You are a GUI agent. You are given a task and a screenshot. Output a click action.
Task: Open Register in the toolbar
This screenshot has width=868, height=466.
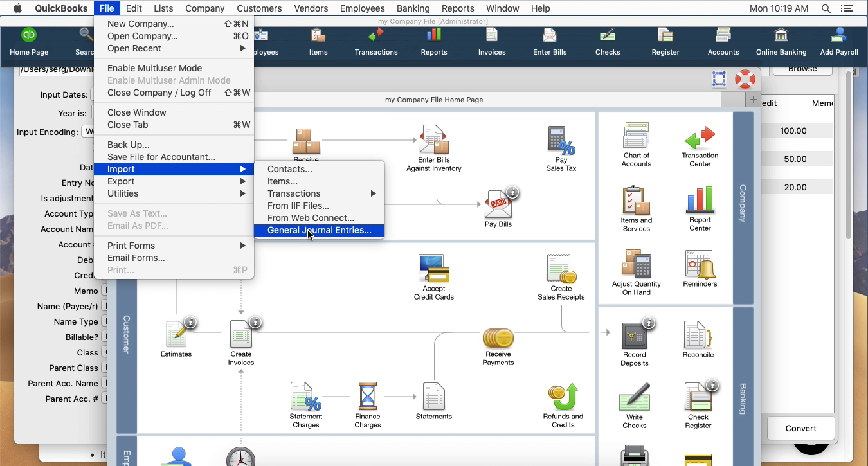point(665,42)
